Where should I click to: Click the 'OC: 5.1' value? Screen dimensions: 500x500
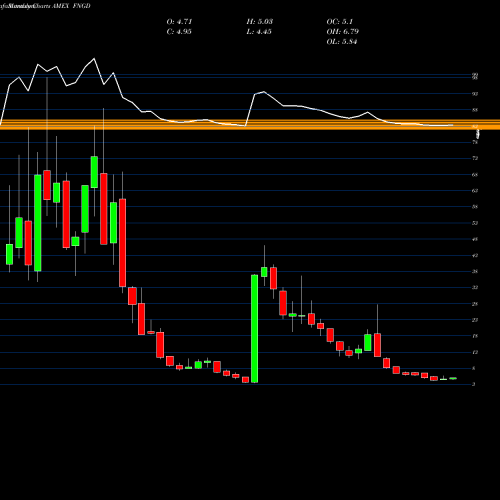(x=339, y=22)
